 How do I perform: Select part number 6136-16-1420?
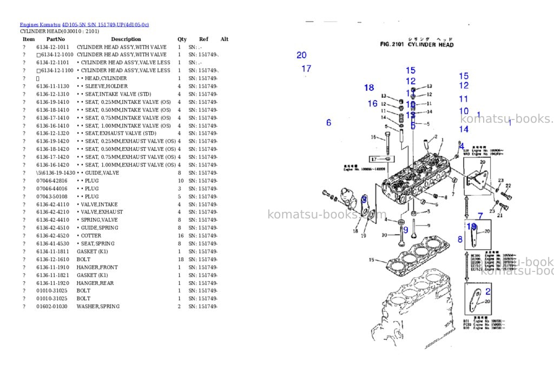tap(52, 165)
